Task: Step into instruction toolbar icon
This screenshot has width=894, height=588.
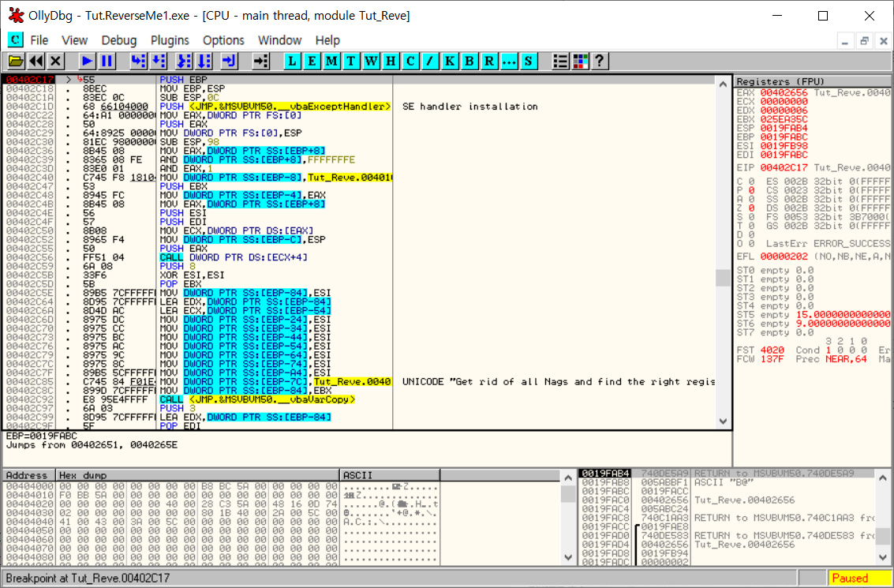Action: (139, 61)
